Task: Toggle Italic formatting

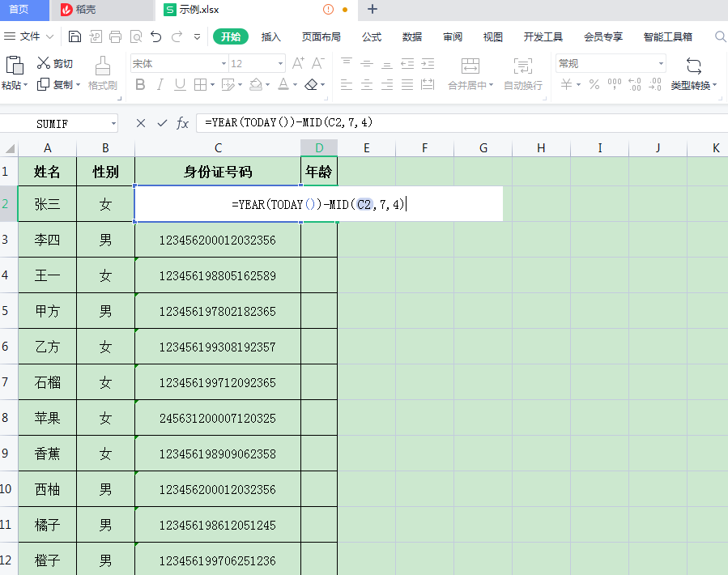Action: click(x=160, y=84)
